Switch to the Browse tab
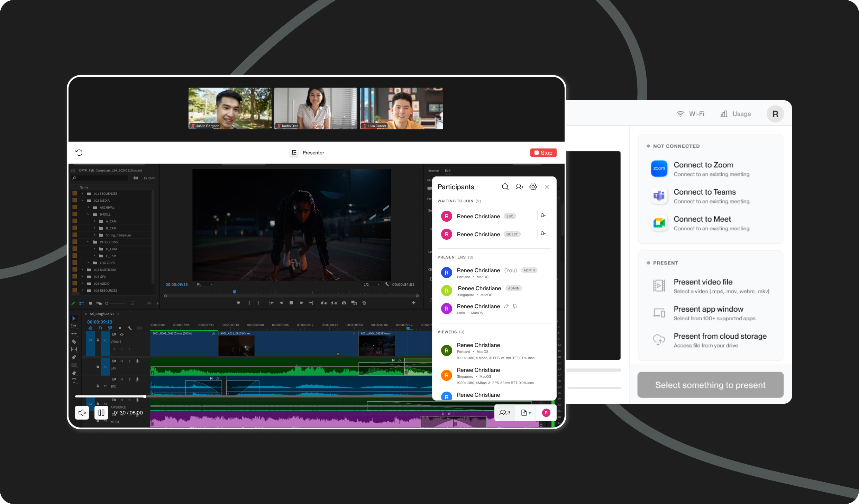The image size is (859, 504). pyautogui.click(x=433, y=171)
